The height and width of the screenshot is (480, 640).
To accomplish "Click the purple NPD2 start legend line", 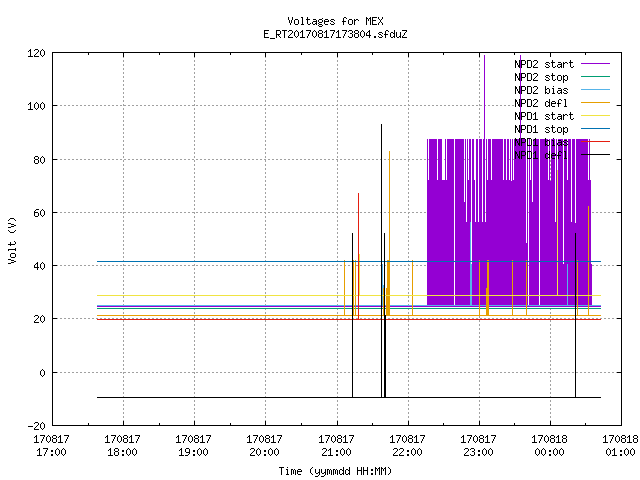I will pyautogui.click(x=595, y=64).
